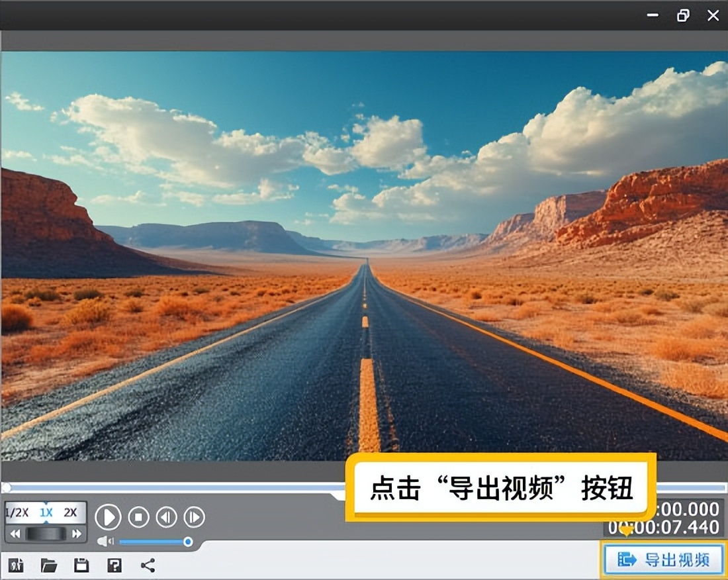Open a file with the folder icon

pyautogui.click(x=49, y=565)
